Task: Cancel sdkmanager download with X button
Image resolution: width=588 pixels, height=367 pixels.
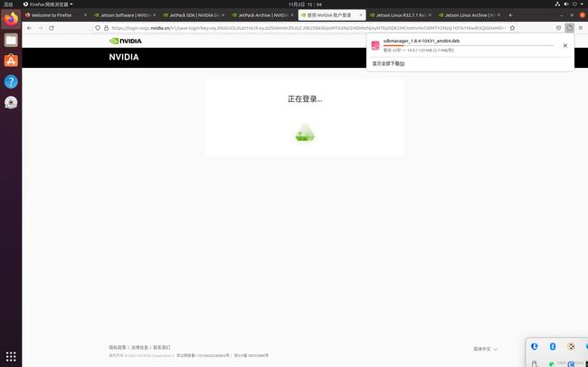Action: [565, 45]
